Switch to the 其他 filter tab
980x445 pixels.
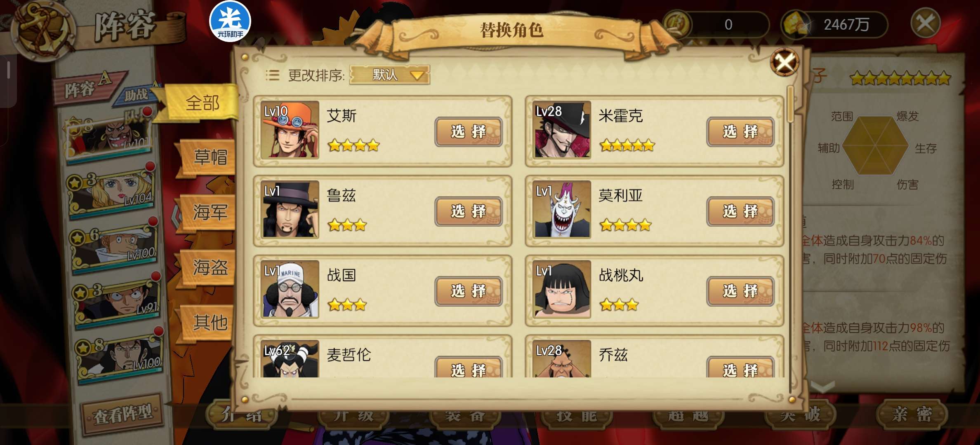pos(208,322)
